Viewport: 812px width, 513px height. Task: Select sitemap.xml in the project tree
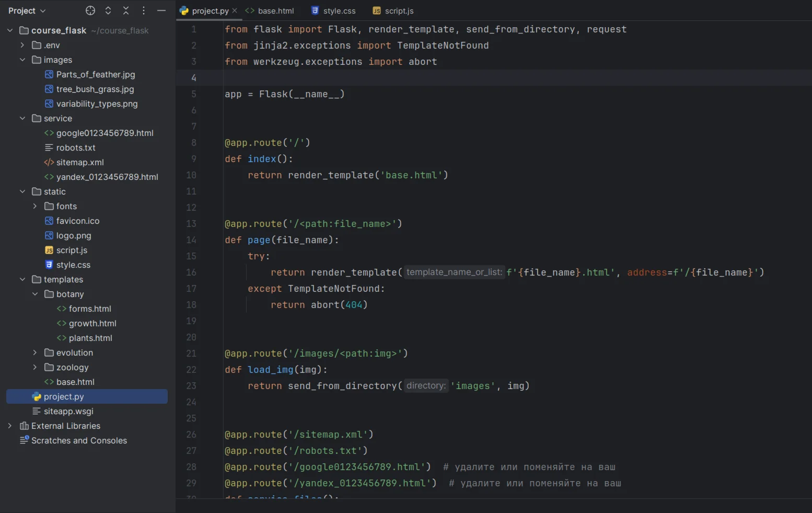point(80,162)
